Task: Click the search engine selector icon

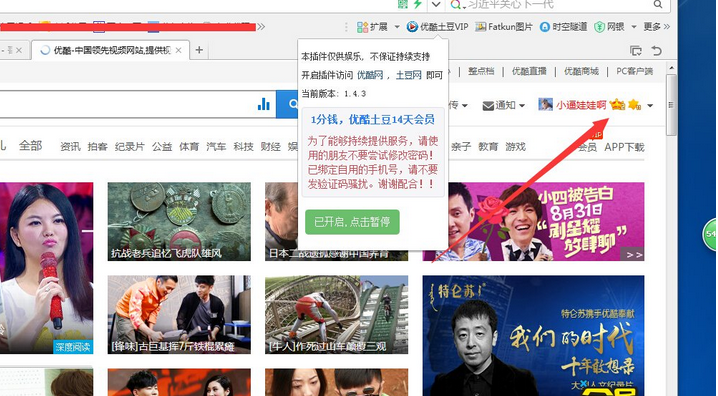Action: click(456, 5)
